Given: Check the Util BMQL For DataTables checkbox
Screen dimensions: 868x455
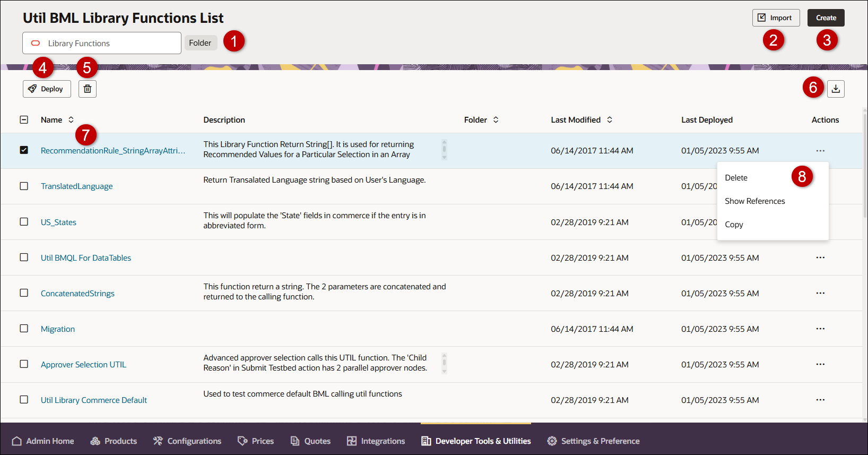Looking at the screenshot, I should [x=24, y=257].
